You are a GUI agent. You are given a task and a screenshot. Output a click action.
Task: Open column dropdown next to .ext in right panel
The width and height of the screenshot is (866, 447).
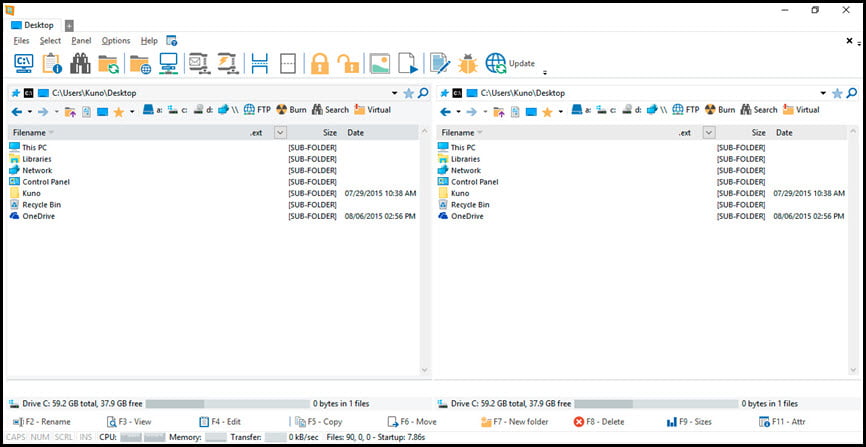coord(709,133)
